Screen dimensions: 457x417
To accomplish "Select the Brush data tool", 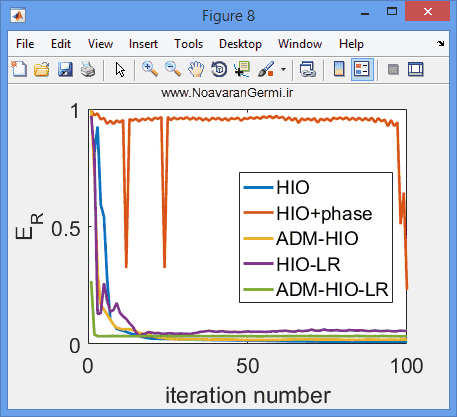I will pyautogui.click(x=266, y=69).
